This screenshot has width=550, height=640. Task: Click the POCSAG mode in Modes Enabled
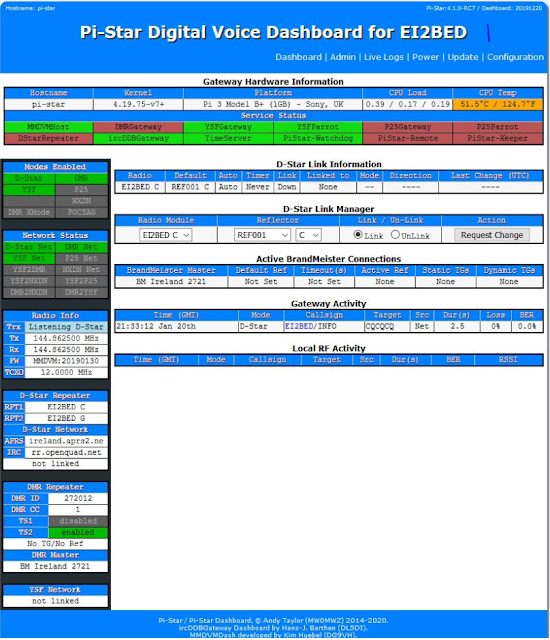pyautogui.click(x=82, y=213)
